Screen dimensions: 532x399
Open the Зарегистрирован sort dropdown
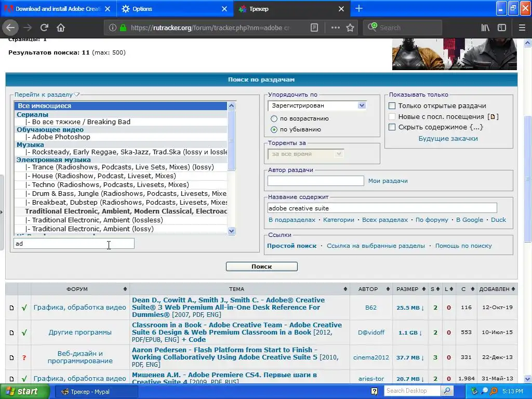(x=317, y=105)
